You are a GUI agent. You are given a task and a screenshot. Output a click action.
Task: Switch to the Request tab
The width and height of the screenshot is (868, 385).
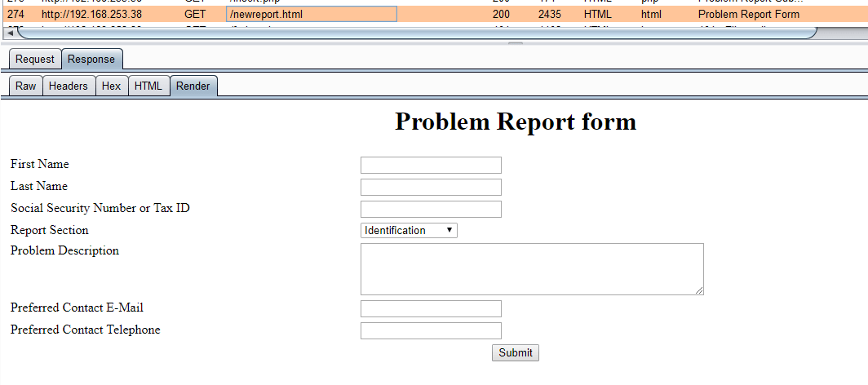click(x=35, y=60)
